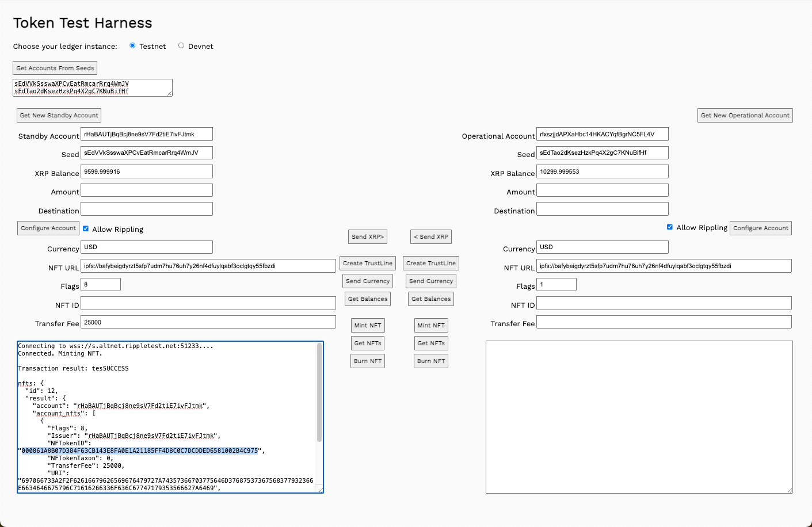Select the Devnet ledger radio button
Viewport: 812px width, 527px height.
181,45
